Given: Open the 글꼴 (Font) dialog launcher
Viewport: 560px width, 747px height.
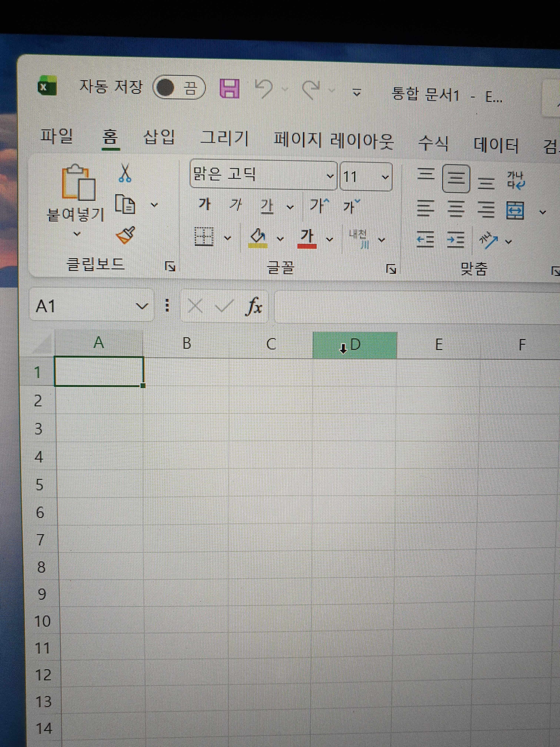Looking at the screenshot, I should (391, 269).
